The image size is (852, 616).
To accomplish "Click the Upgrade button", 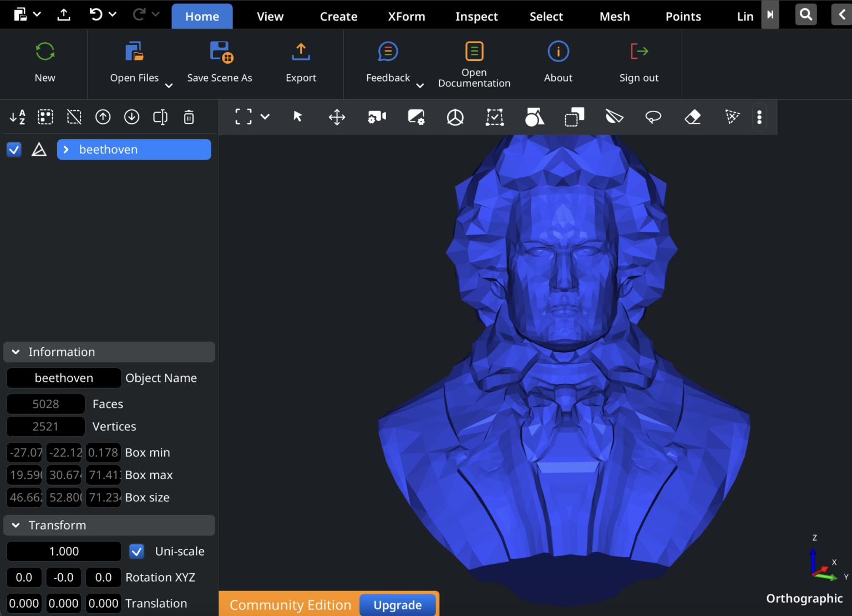I will click(x=397, y=605).
